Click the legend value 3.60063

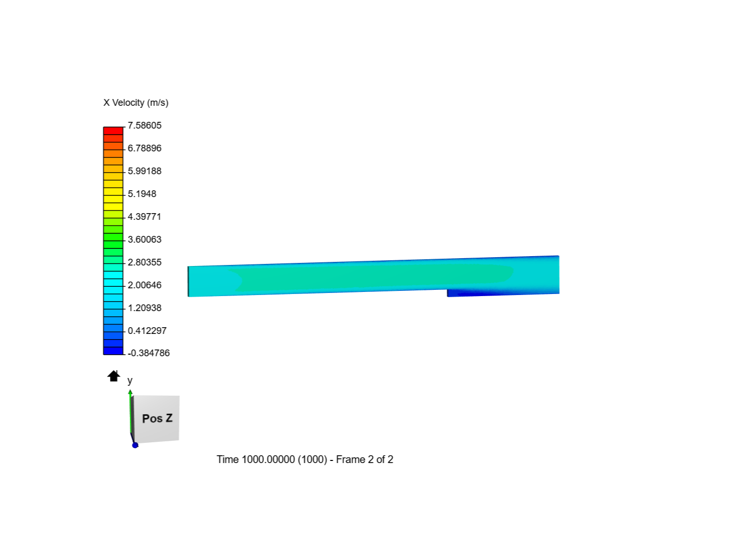click(145, 240)
